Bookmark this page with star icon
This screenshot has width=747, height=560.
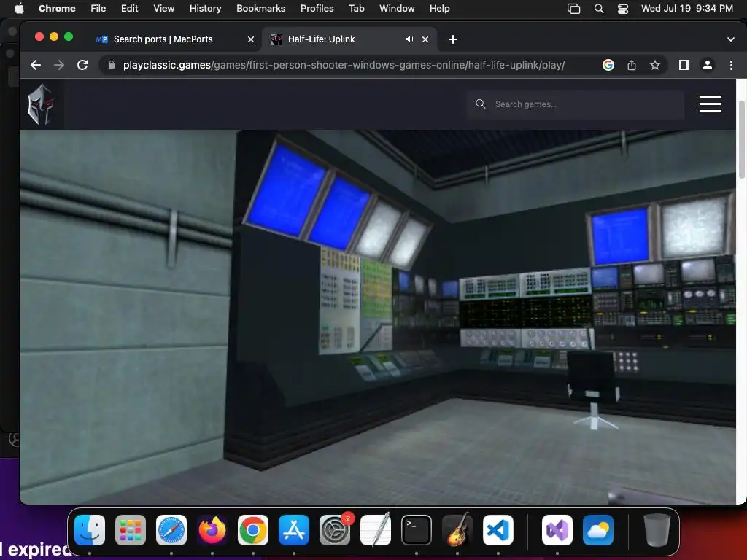pyautogui.click(x=655, y=65)
